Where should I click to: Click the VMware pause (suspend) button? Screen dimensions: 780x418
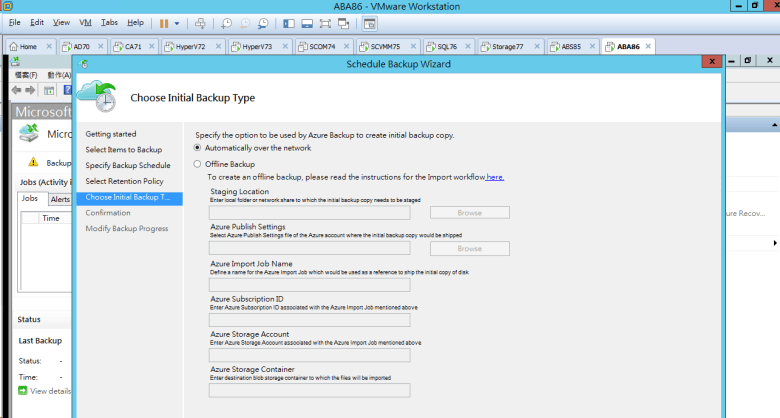163,22
